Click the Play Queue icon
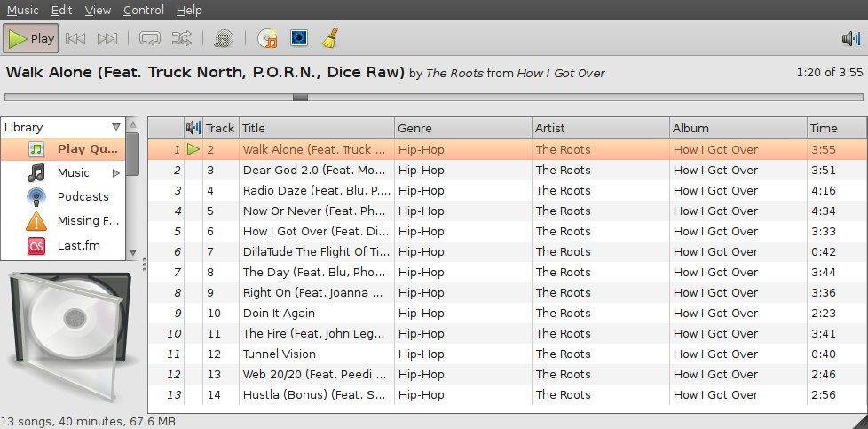Viewport: 868px width, 429px height. pyautogui.click(x=36, y=149)
